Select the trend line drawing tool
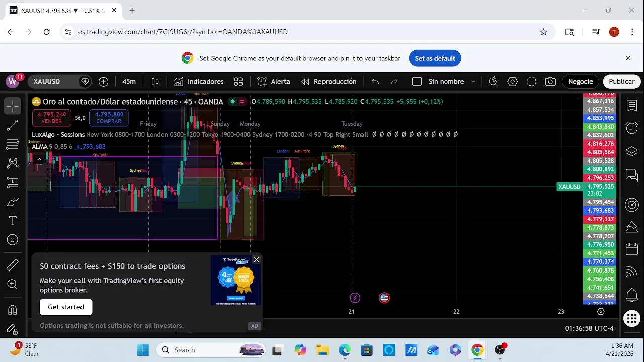 point(13,125)
